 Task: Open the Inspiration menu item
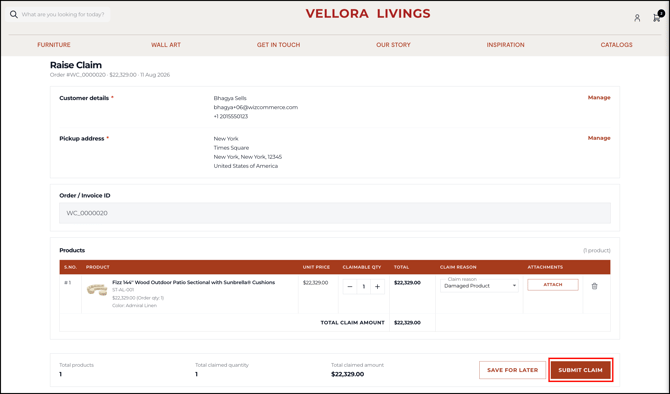[x=505, y=45]
